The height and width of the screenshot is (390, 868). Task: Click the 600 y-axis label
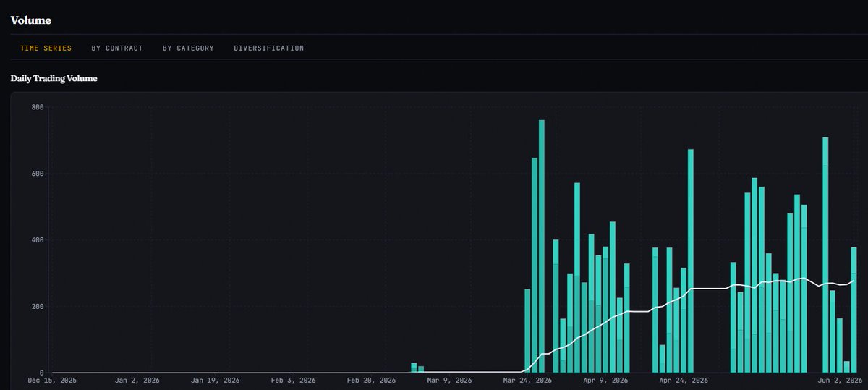click(x=38, y=174)
